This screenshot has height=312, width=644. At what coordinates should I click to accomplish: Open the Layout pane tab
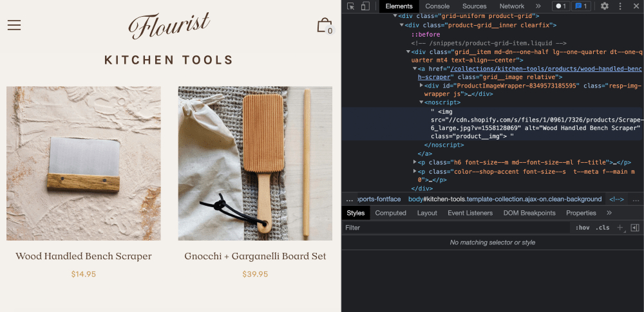coord(427,213)
